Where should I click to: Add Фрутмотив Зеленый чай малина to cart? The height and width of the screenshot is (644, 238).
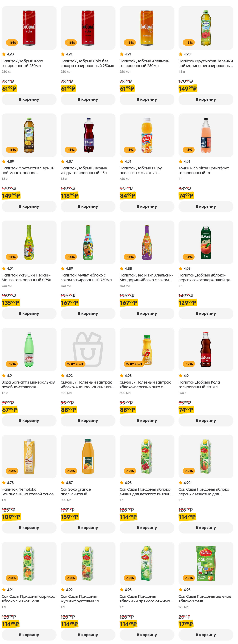206,99
